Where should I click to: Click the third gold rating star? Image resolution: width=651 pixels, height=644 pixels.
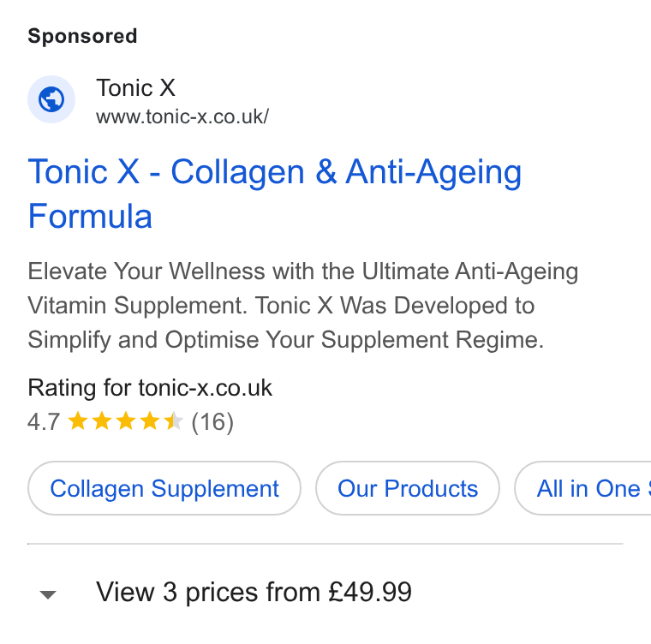click(125, 421)
